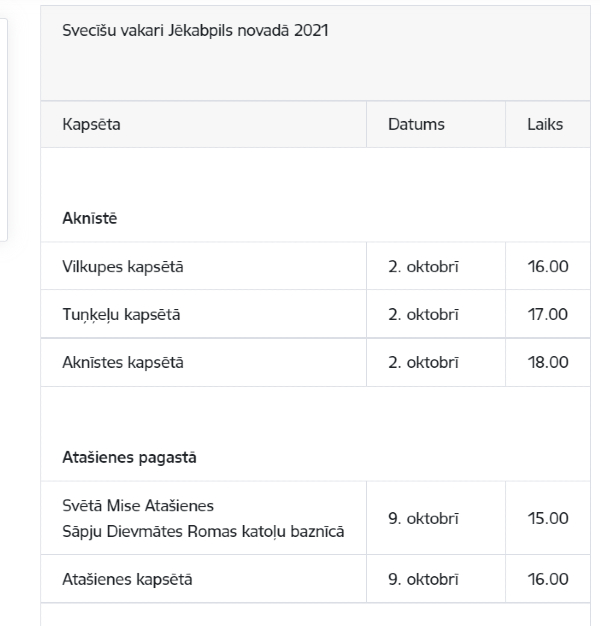This screenshot has height=626, width=600.
Task: Click the table title Svecīšu vakari Jēkabpils novadā 2021
Action: click(195, 31)
